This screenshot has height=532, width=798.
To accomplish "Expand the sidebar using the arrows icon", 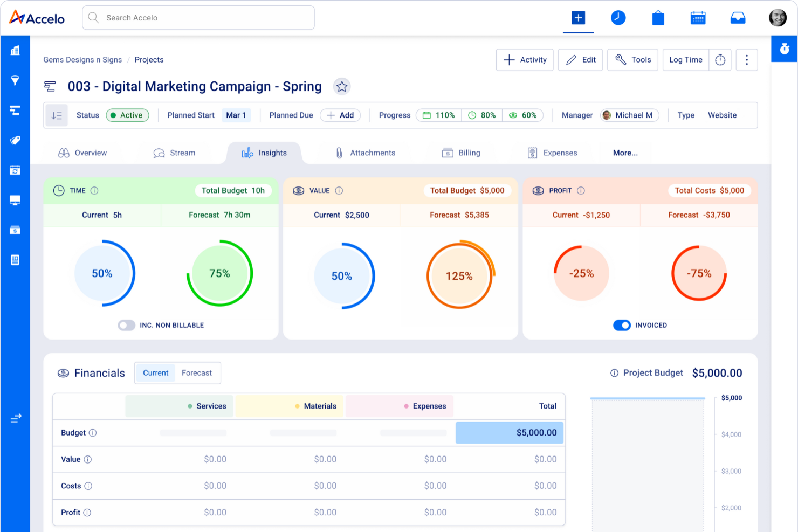I will (x=16, y=418).
